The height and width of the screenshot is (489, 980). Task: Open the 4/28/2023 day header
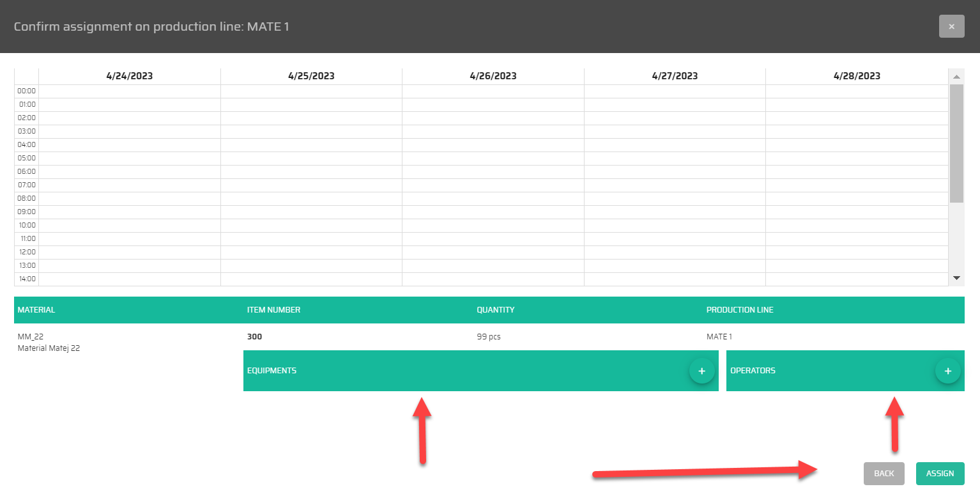[x=857, y=76]
